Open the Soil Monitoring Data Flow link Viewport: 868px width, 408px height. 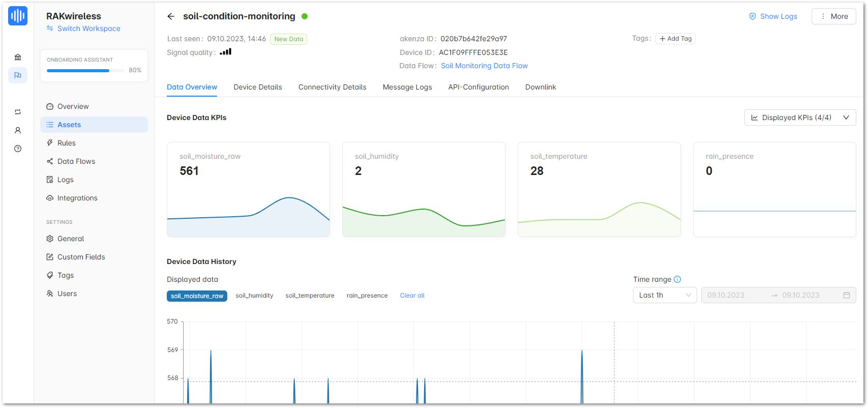(484, 66)
